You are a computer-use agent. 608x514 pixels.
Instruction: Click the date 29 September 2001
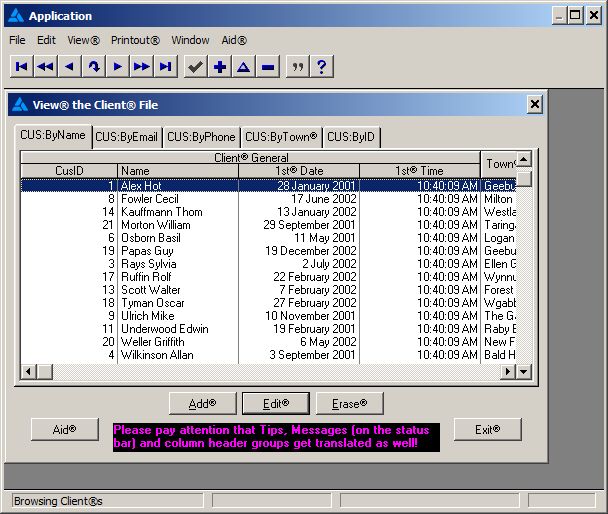(x=309, y=225)
